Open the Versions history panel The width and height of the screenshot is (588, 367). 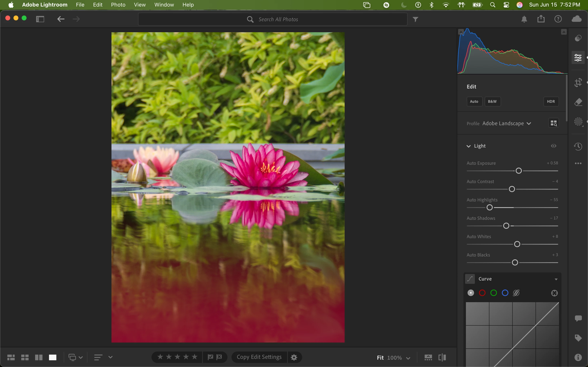click(x=578, y=146)
